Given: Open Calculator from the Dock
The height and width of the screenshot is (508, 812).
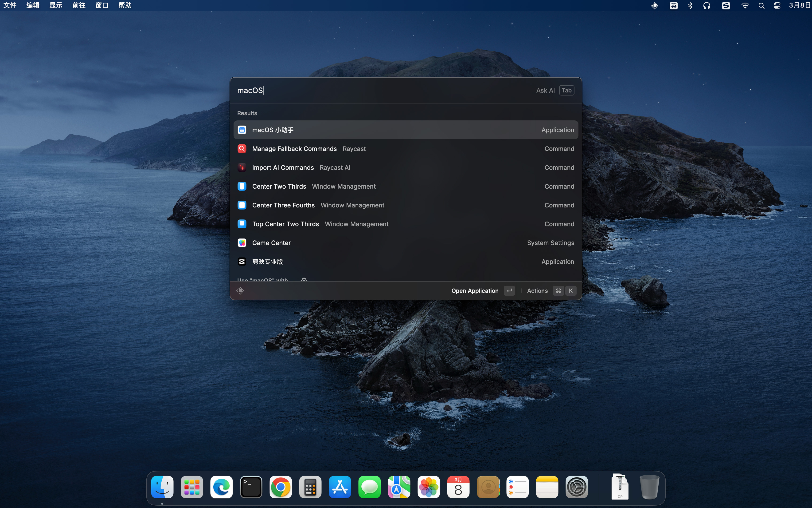Looking at the screenshot, I should click(x=310, y=487).
